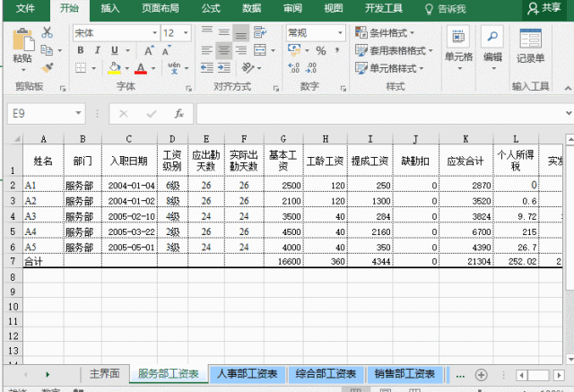Viewport: 574px width, 392px height.
Task: Decrease indent icon
Action: [207, 67]
